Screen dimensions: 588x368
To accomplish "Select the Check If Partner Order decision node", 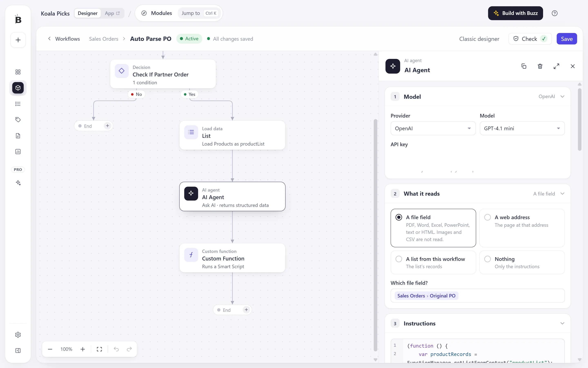I will pos(163,74).
